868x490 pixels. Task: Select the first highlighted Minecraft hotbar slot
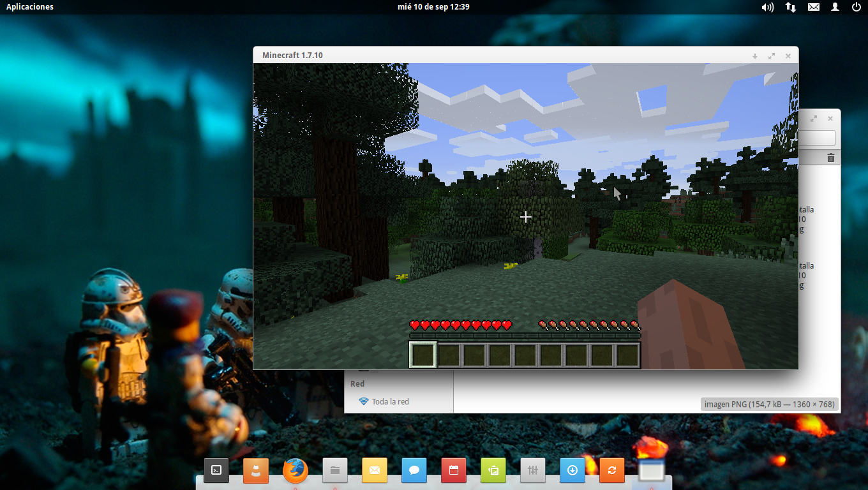(423, 355)
